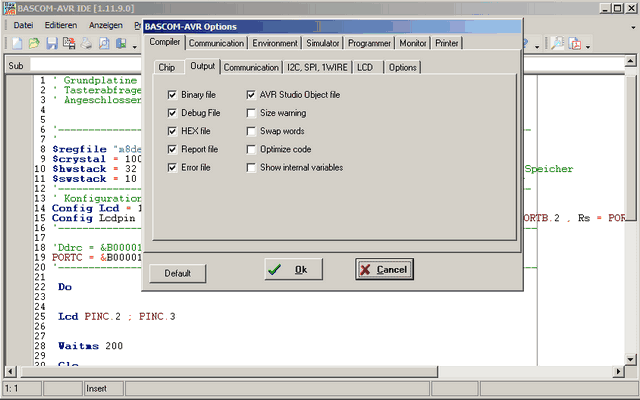640x400 pixels.
Task: Click the 'Waitms 200' code line
Action: click(90, 346)
